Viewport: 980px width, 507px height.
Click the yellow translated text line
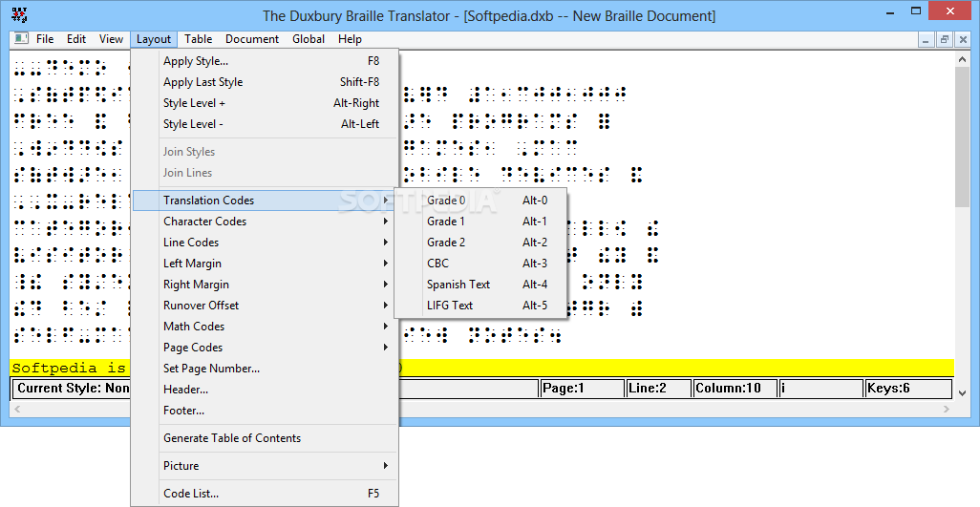[x=482, y=368]
